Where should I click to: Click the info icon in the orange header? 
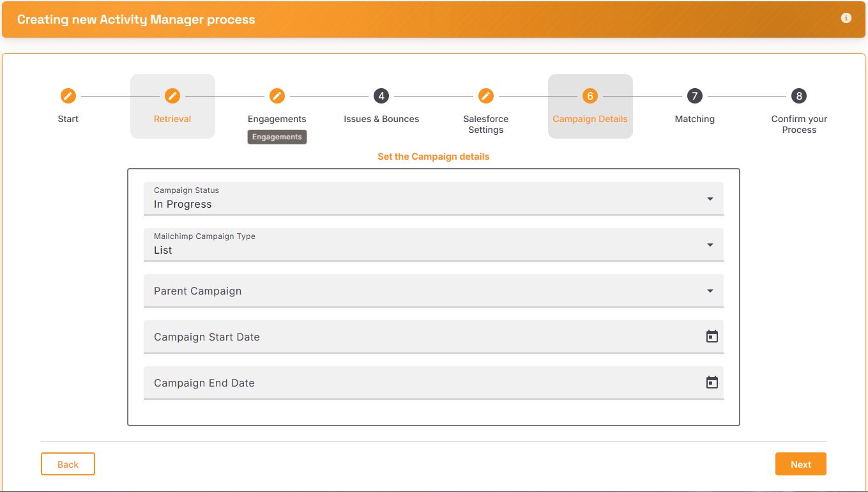pyautogui.click(x=846, y=18)
